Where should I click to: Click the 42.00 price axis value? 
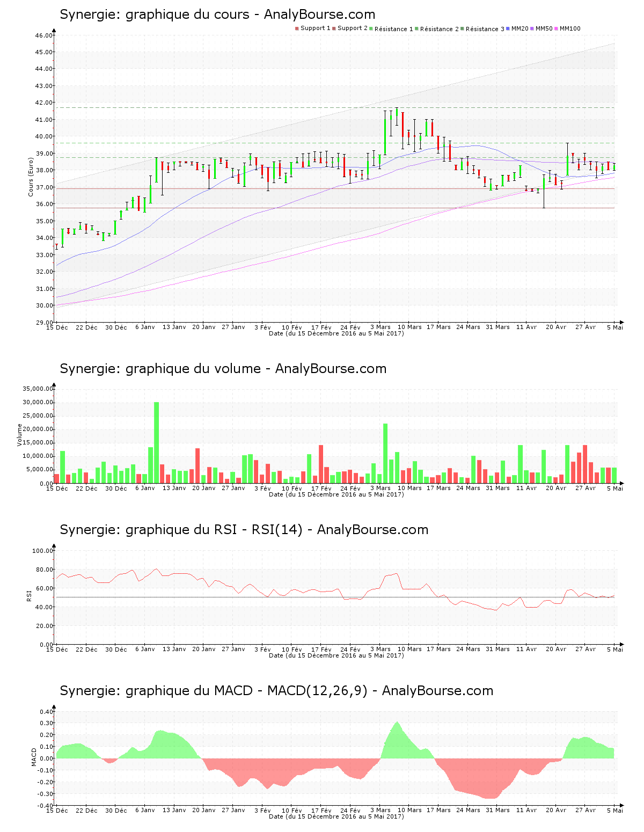(43, 103)
